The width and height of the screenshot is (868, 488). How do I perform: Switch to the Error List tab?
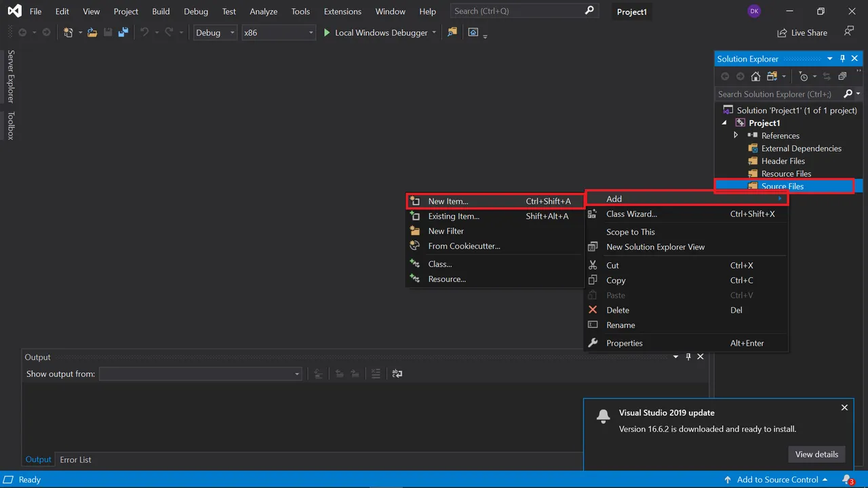pos(75,460)
